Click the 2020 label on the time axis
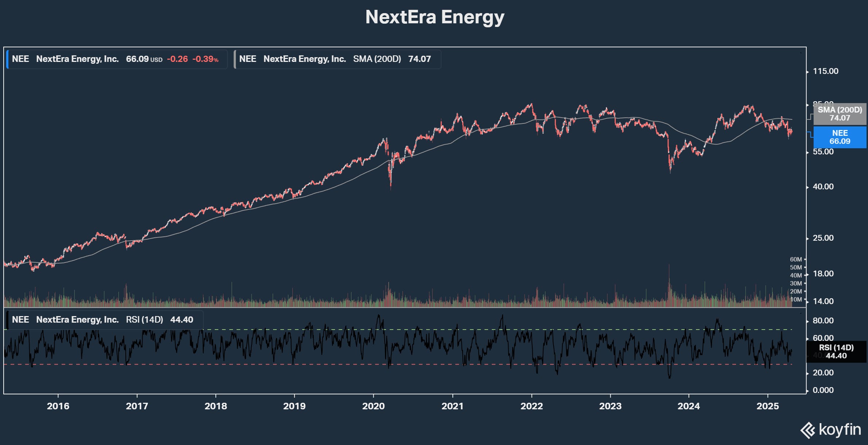Screen dimensions: 868x445 373,406
